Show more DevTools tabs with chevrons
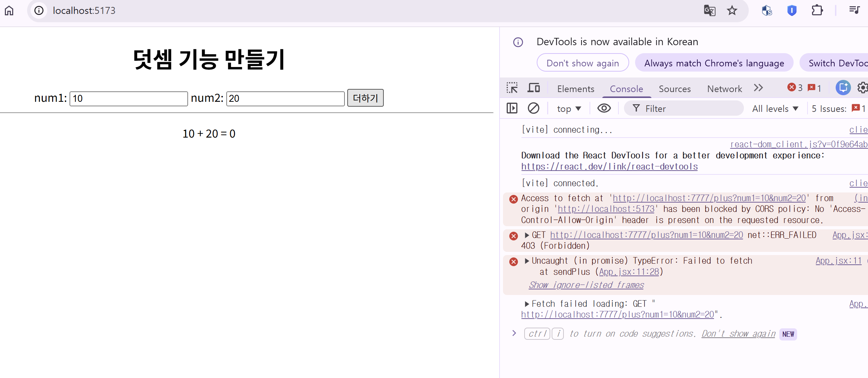The height and width of the screenshot is (378, 868). tap(759, 88)
